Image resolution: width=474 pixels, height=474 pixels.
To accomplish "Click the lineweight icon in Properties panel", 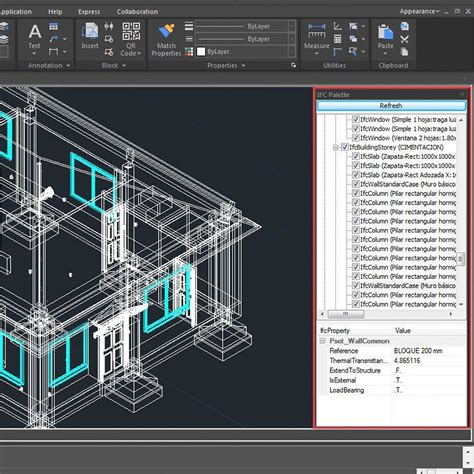I will pos(189,26).
